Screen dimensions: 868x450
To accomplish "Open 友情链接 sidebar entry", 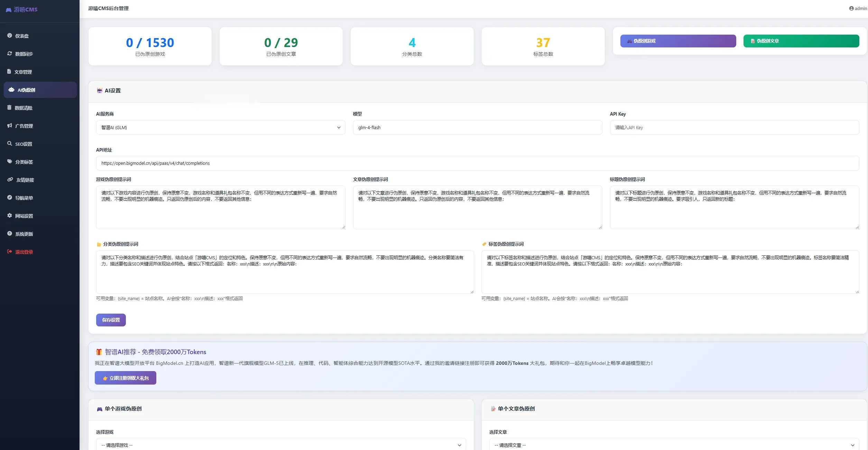I will point(40,180).
